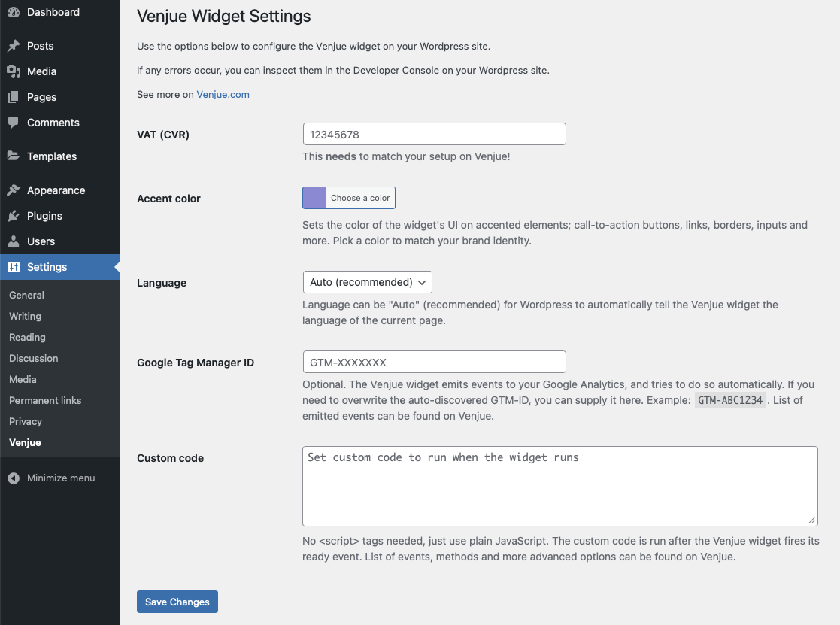This screenshot has height=625, width=840.
Task: Open the Plugins plug icon
Action: 14,216
